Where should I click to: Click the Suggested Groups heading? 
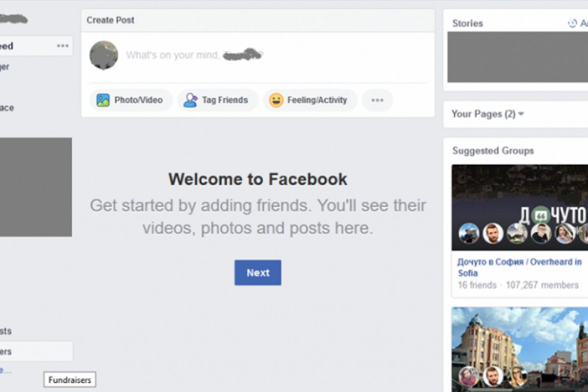click(x=493, y=150)
